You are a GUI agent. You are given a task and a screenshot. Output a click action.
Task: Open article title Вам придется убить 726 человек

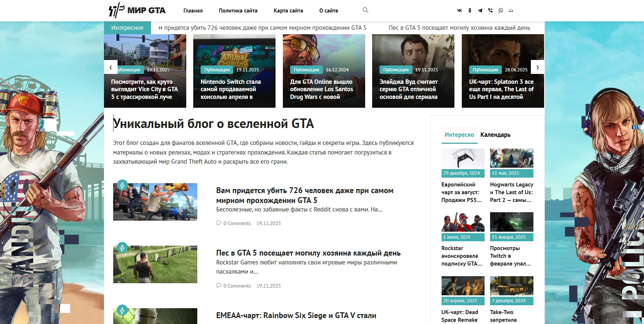click(x=305, y=195)
